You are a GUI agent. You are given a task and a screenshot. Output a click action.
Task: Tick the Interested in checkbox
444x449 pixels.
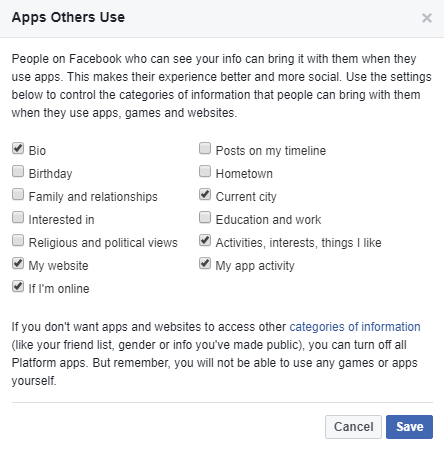click(x=18, y=217)
